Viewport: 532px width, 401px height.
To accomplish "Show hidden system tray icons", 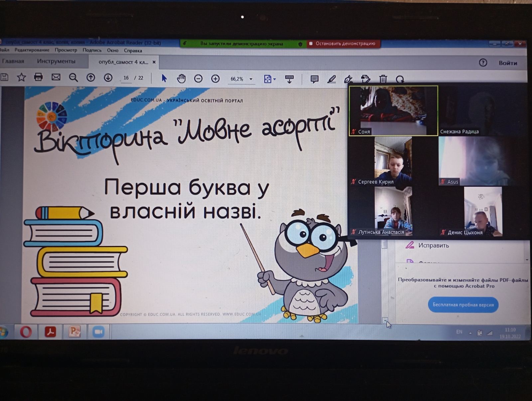I will (470, 333).
